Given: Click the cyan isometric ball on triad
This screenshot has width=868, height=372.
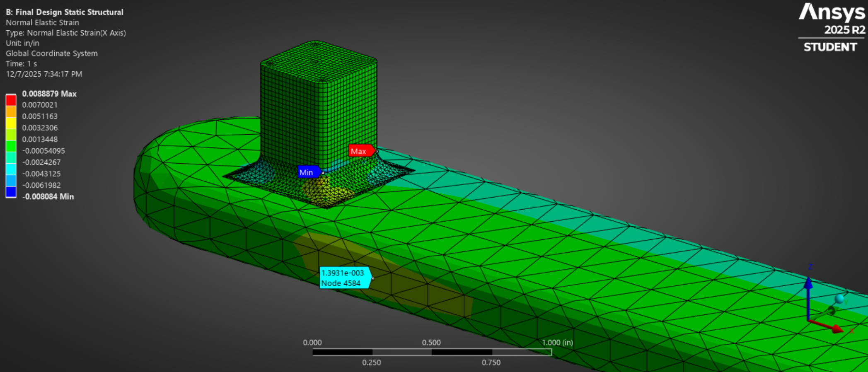Looking at the screenshot, I should pos(839,299).
